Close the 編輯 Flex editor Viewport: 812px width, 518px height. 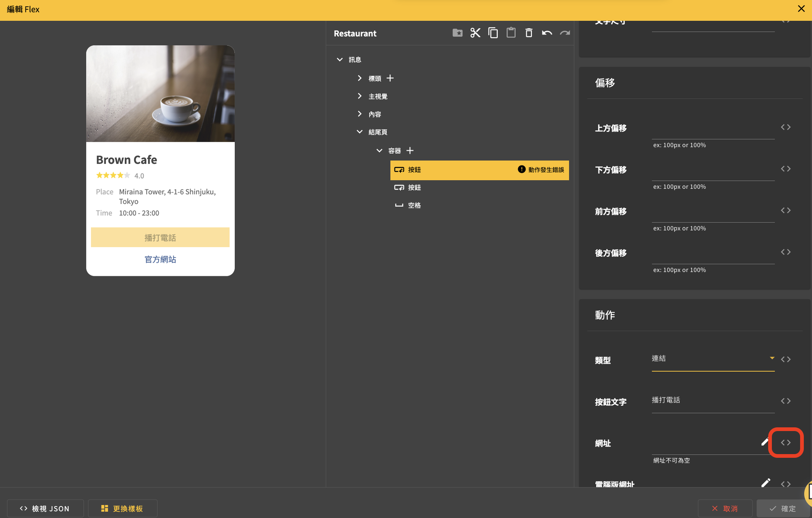coord(801,9)
